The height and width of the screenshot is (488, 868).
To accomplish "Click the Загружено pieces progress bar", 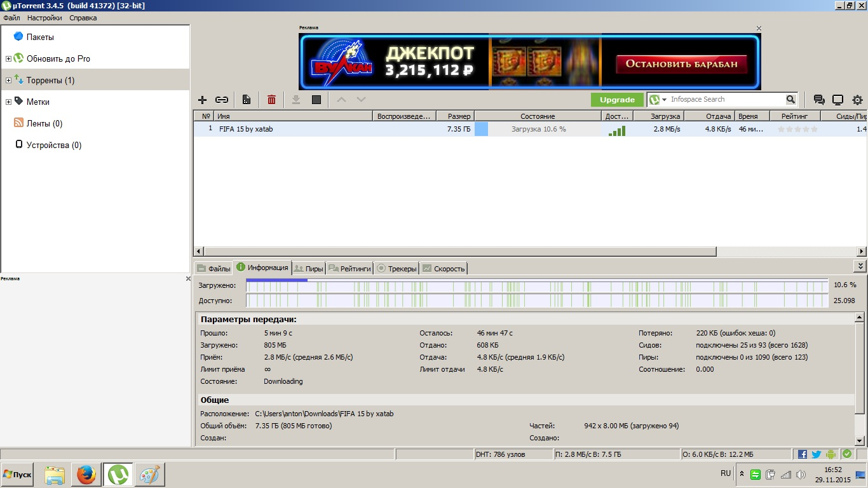I will tap(537, 285).
